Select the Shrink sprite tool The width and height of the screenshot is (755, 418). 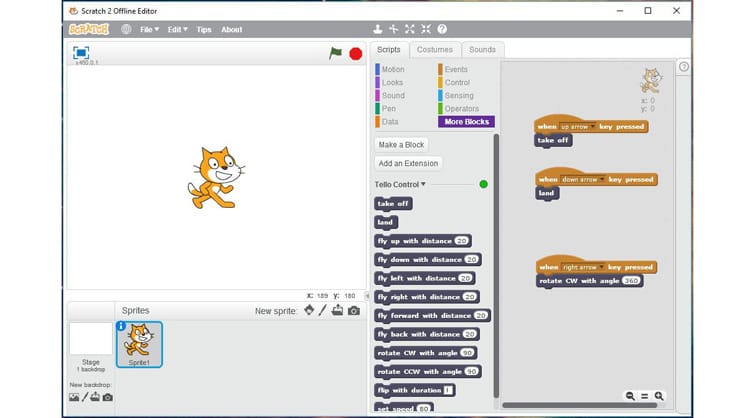[x=426, y=29]
